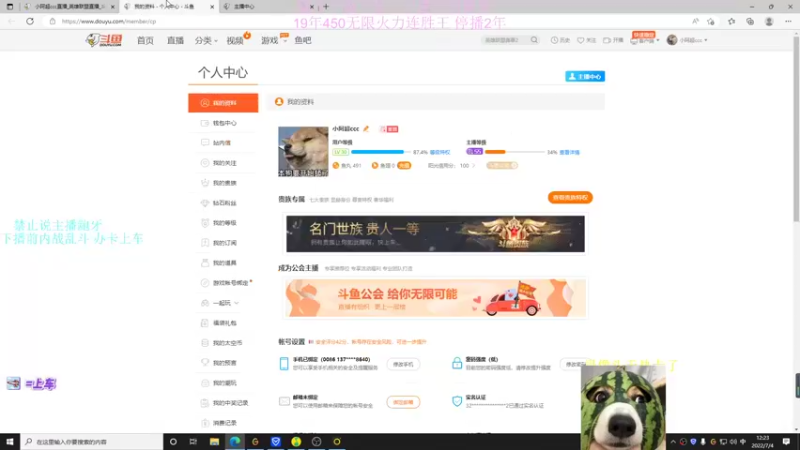800x450 pixels.
Task: Click the phone binding icon
Action: click(284, 363)
